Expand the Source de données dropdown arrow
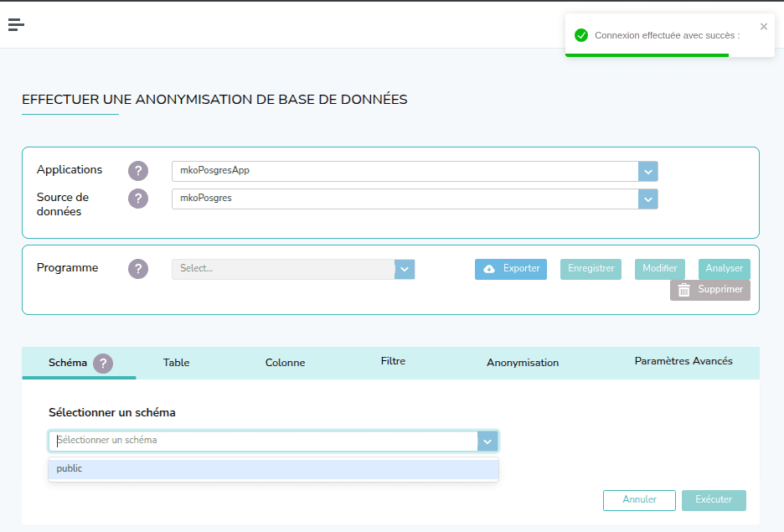The width and height of the screenshot is (784, 532). coord(648,199)
